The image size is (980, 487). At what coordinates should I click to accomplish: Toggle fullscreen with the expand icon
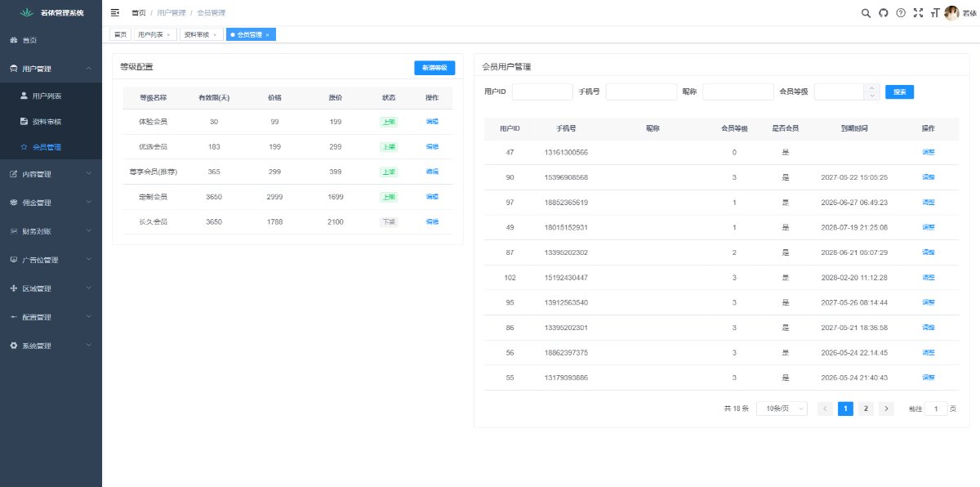tap(918, 12)
